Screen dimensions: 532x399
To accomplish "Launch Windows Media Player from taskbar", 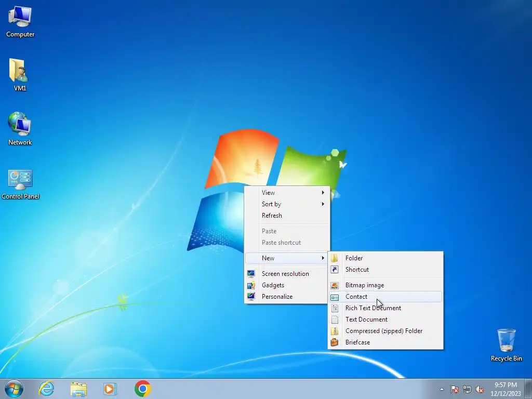I will pos(110,389).
